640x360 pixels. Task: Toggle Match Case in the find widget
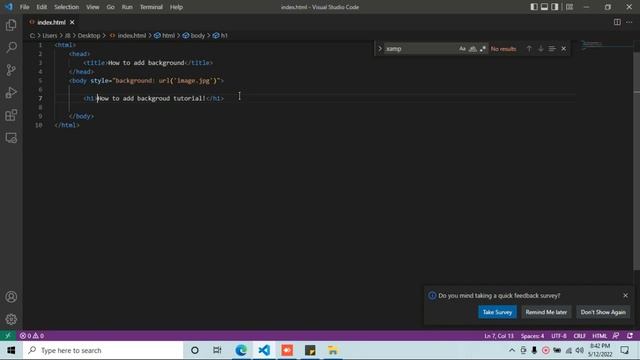click(462, 49)
